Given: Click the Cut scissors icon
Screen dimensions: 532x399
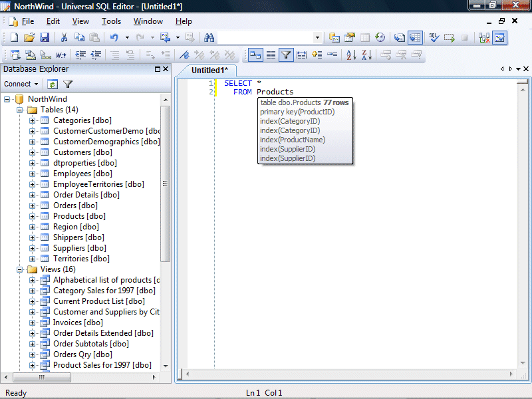Looking at the screenshot, I should pyautogui.click(x=65, y=38).
